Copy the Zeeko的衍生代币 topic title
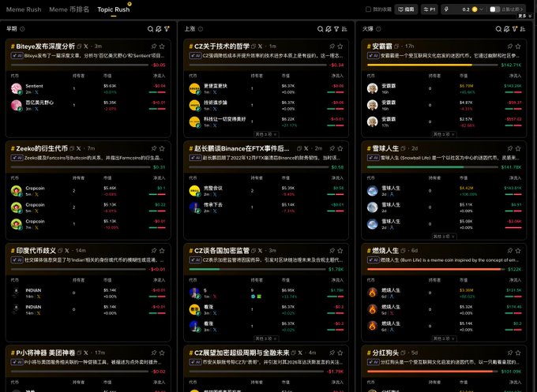537x392 pixels. 72,148
